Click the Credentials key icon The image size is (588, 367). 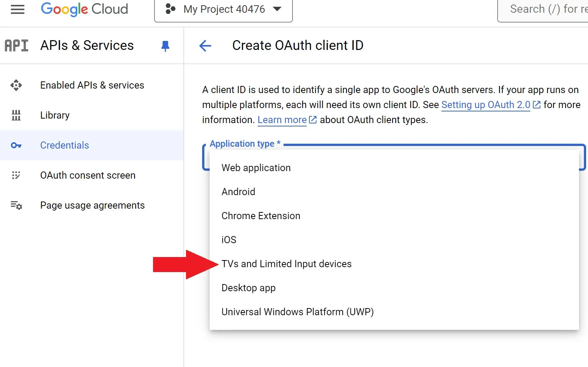(16, 145)
